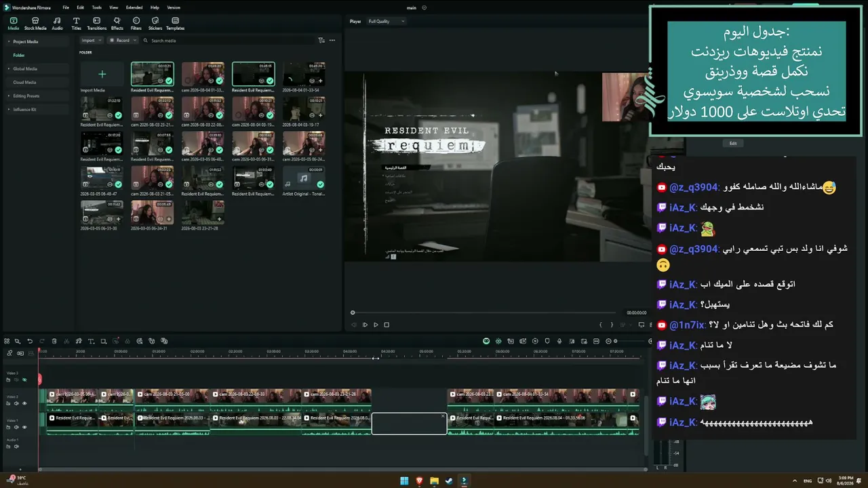Click the timeline undo arrow
This screenshot has height=488, width=868.
tap(29, 341)
